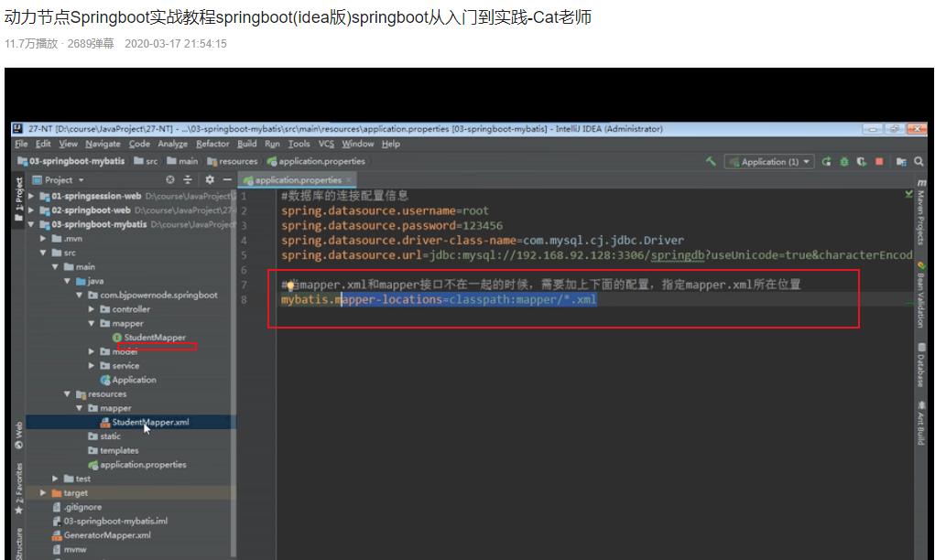This screenshot has width=935, height=560.
Task: Open the Ant Build side panel
Action: click(921, 424)
